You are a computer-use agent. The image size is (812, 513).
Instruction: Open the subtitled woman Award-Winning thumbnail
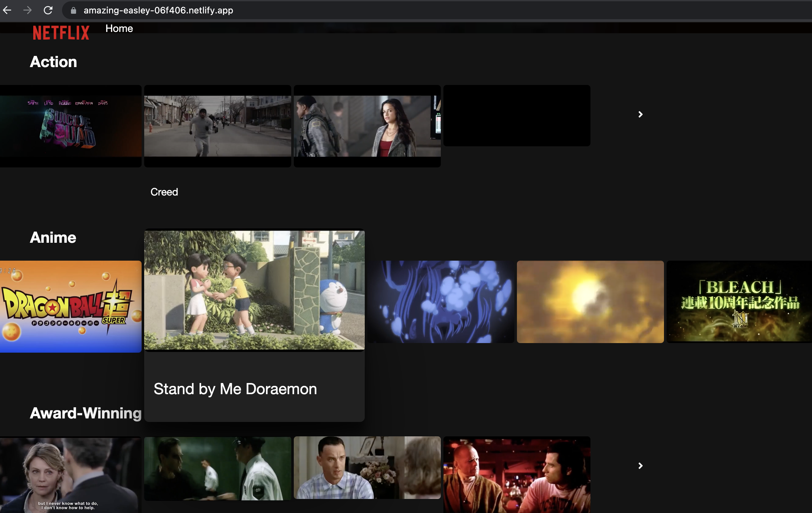pos(70,475)
